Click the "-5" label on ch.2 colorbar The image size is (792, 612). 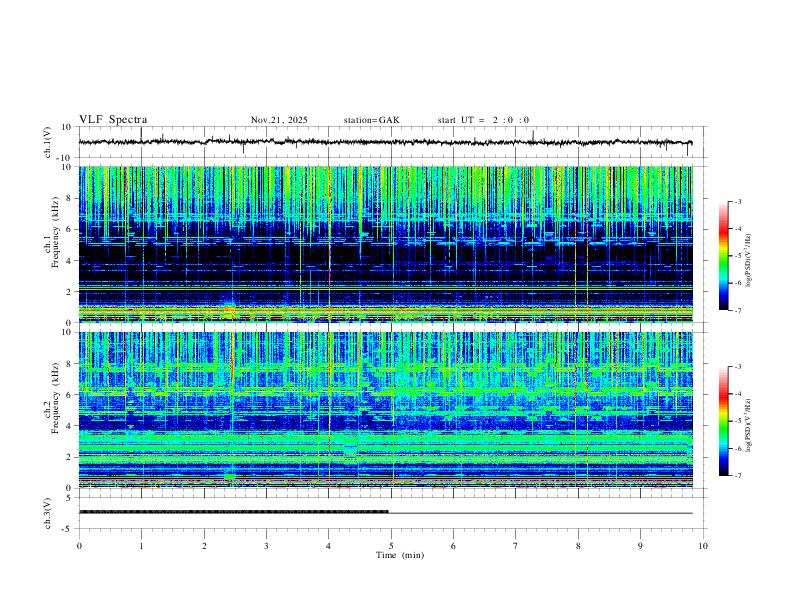(x=737, y=421)
